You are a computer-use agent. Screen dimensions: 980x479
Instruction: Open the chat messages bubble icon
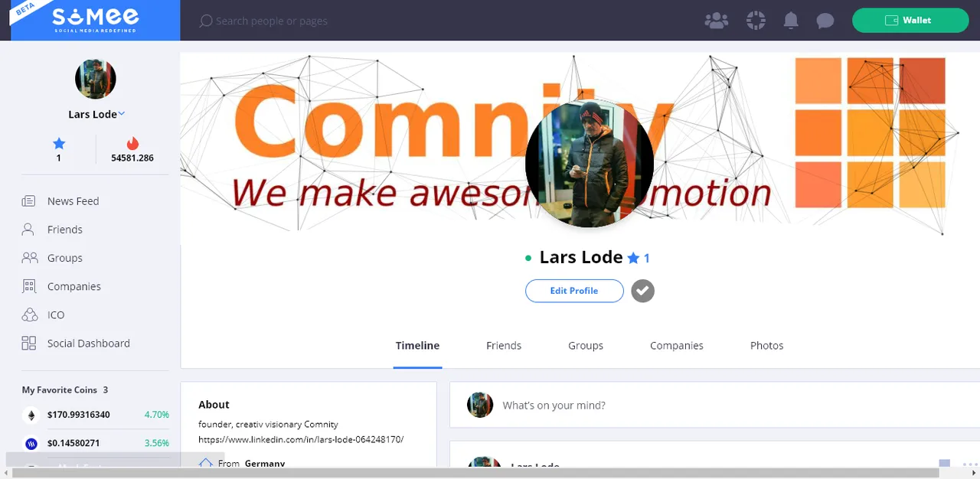tap(825, 21)
